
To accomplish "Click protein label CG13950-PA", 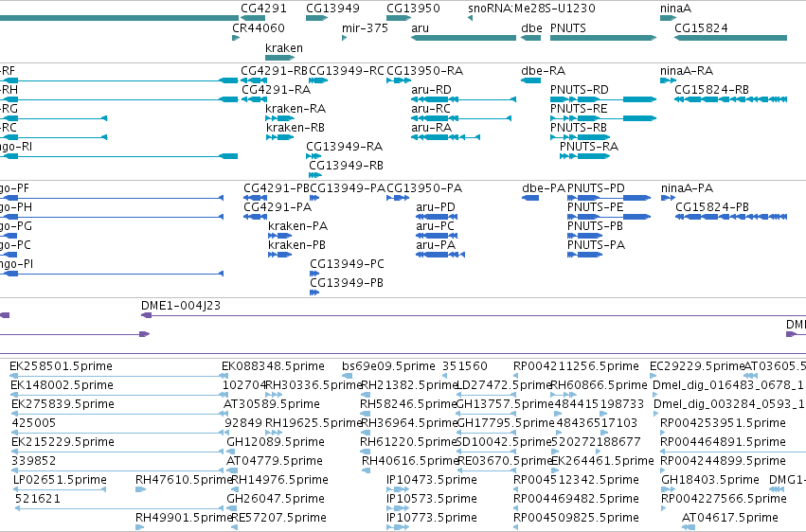I will click(x=424, y=188).
